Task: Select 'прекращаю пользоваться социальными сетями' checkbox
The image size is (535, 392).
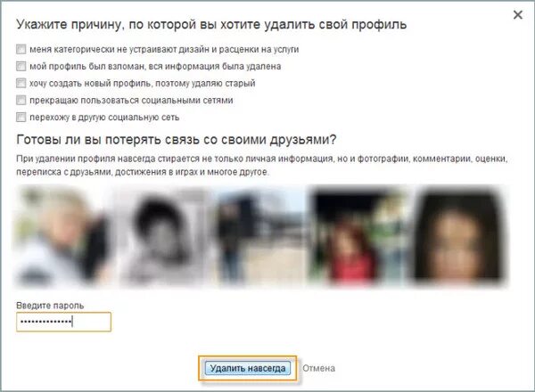Action: [21, 100]
